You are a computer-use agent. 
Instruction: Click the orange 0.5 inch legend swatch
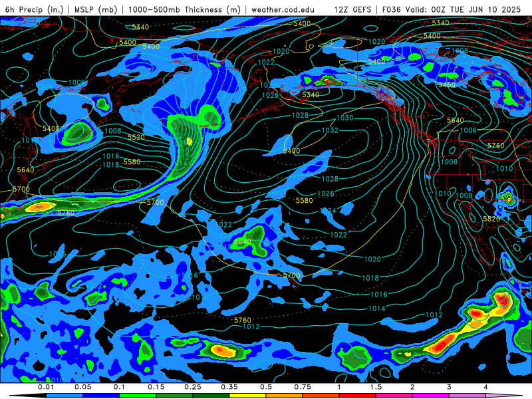(285, 396)
